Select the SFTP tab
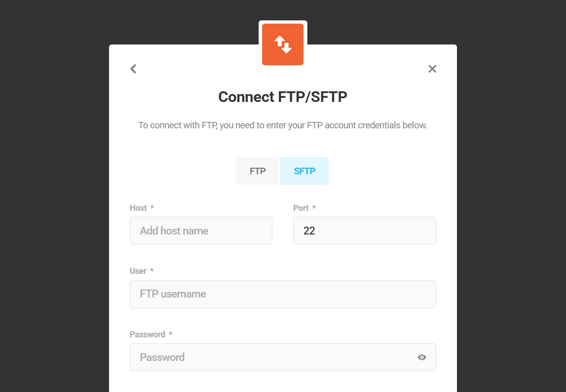 coord(304,171)
